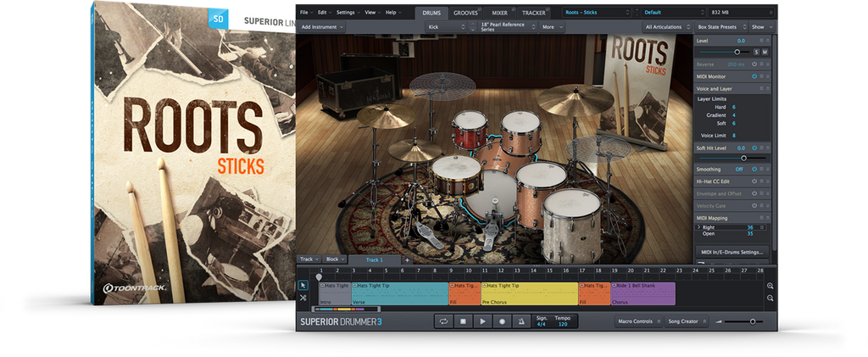Collapse the Voice and Layer section chevron

pyautogui.click(x=767, y=88)
